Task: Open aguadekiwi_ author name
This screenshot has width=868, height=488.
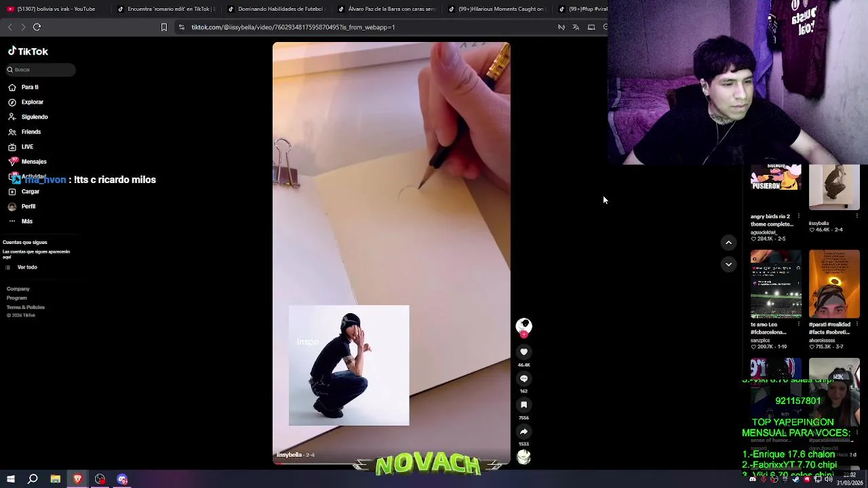Action: pyautogui.click(x=764, y=232)
